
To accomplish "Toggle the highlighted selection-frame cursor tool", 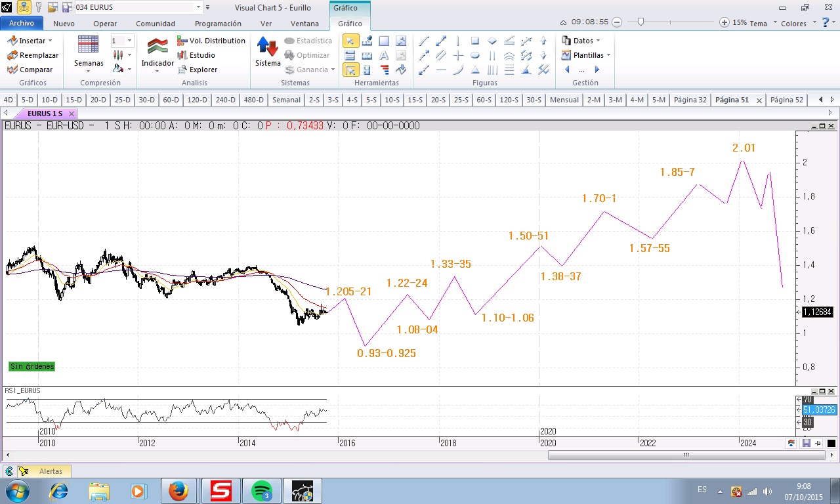I will tap(350, 70).
